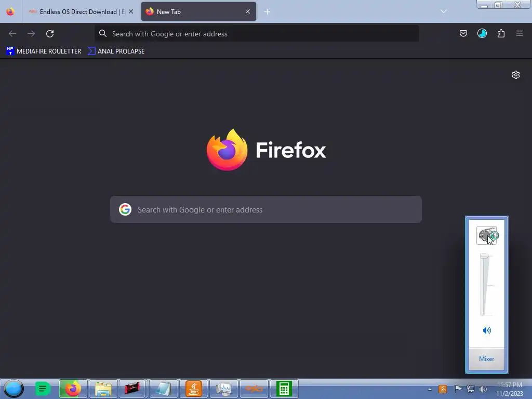Open the network tray icon
Viewport: 532px width, 399px height.
pos(471,389)
